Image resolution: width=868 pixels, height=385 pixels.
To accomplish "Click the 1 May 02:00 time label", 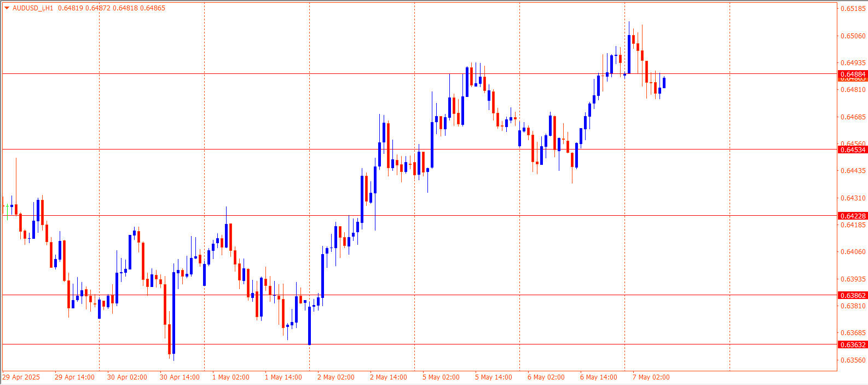I will (x=231, y=377).
